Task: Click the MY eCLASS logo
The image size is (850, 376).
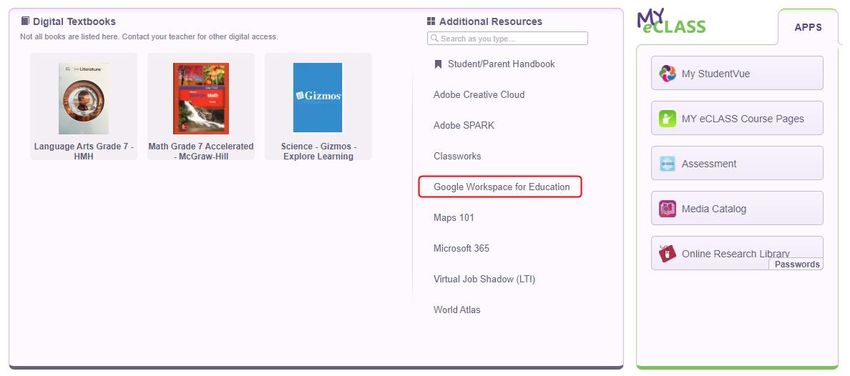Action: 671,22
